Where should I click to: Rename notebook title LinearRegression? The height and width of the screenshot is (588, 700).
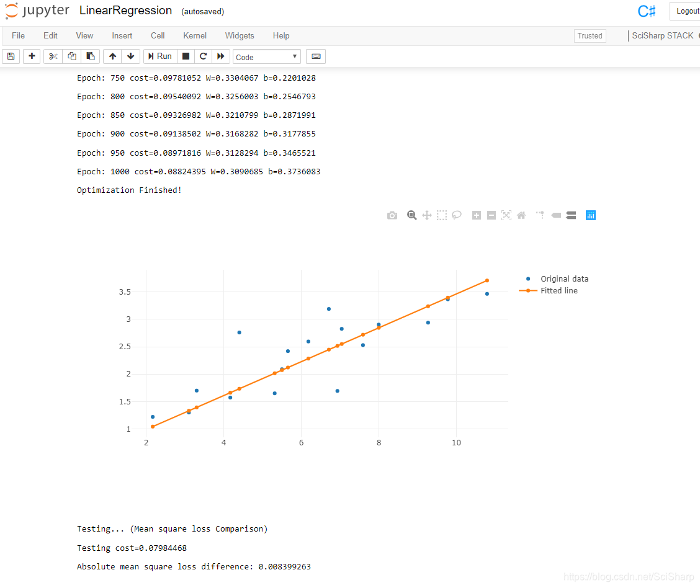pyautogui.click(x=125, y=11)
